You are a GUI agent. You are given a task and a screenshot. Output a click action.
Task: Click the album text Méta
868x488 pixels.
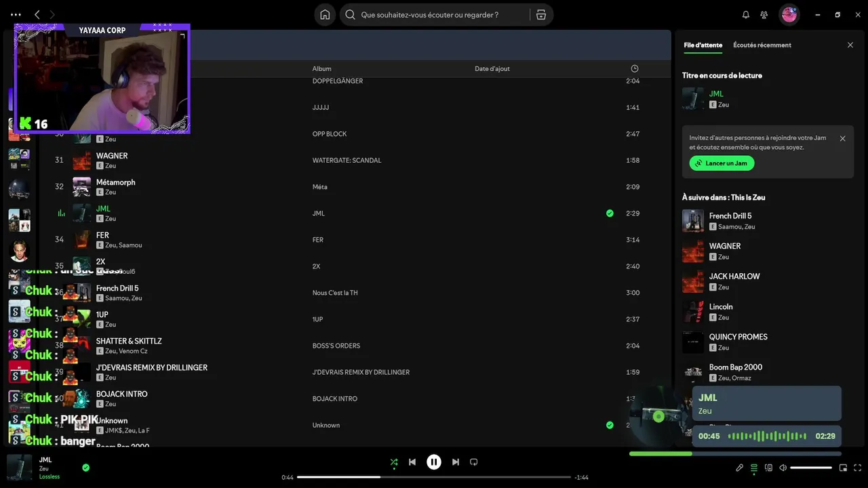click(319, 187)
